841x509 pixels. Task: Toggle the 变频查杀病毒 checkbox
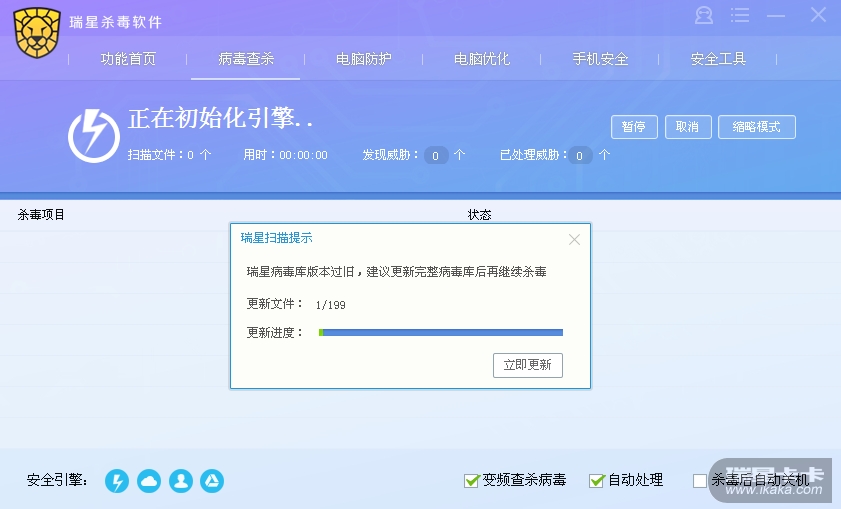(x=472, y=481)
